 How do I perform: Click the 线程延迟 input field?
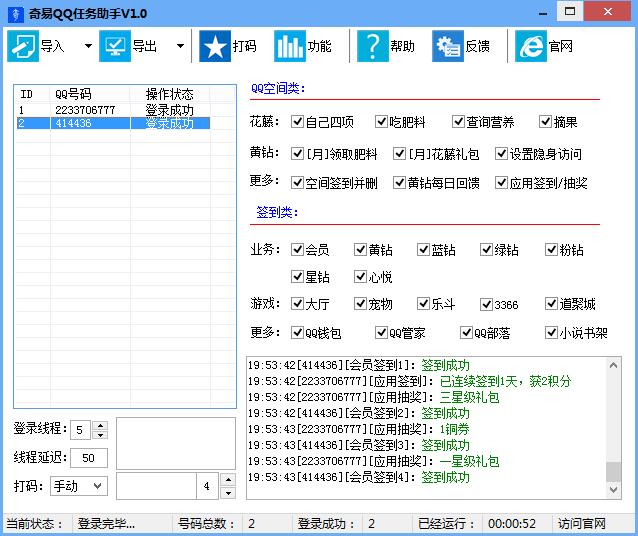[89, 458]
